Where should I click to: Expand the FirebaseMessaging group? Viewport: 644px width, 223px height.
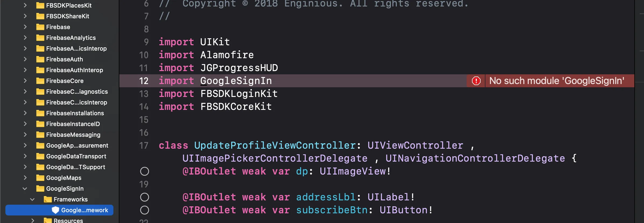point(25,135)
